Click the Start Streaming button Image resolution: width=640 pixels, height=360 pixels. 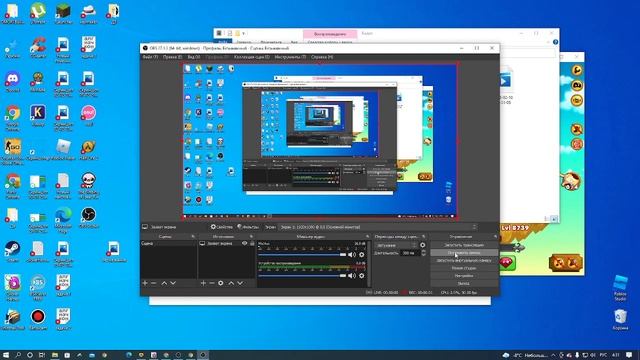click(x=464, y=245)
